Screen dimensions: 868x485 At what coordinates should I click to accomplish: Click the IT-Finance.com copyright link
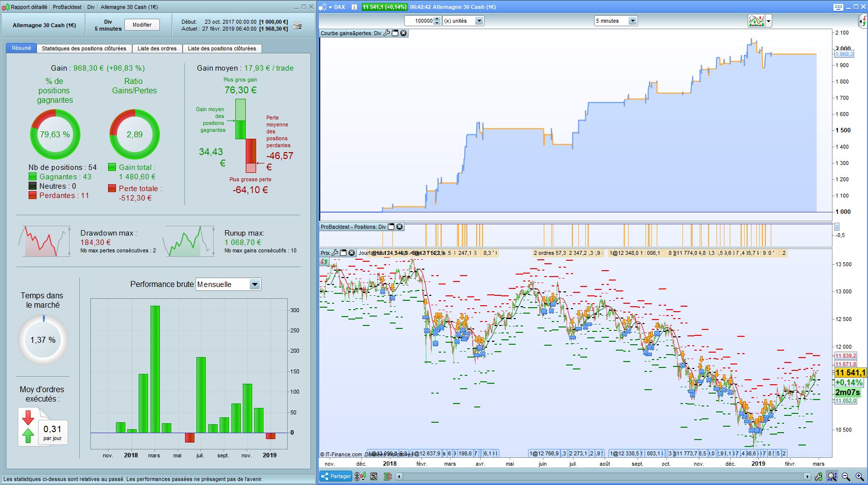[341, 454]
